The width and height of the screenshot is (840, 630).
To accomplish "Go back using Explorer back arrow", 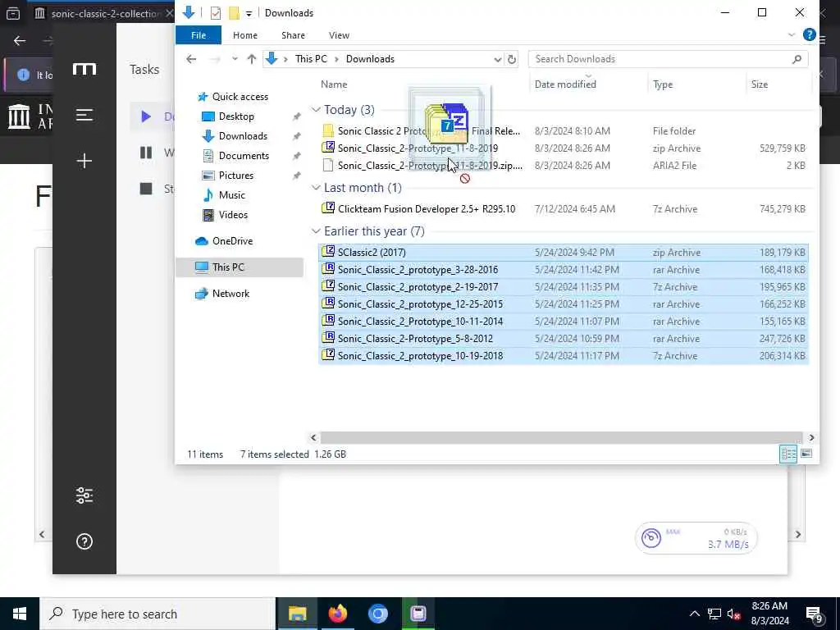I will (191, 59).
